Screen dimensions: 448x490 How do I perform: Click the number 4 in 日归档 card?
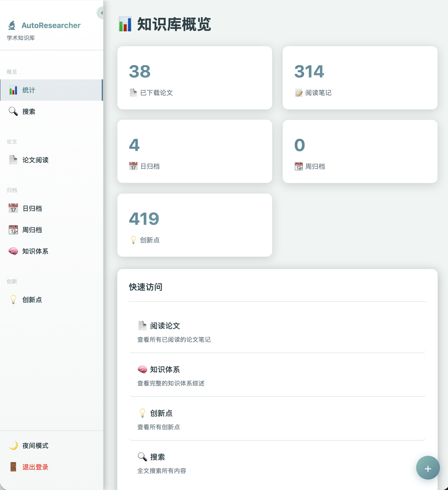coord(134,145)
